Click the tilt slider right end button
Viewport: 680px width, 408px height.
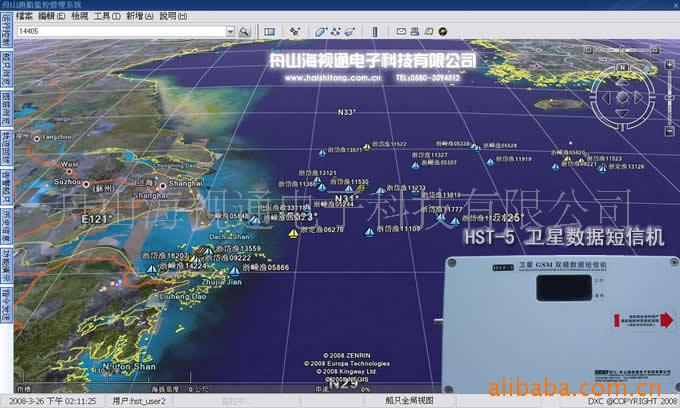[x=655, y=50]
